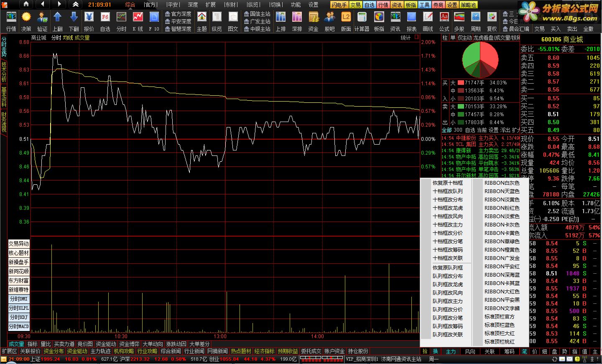Open the 深度 top menu
This screenshot has width=602, height=364.
(x=193, y=5)
